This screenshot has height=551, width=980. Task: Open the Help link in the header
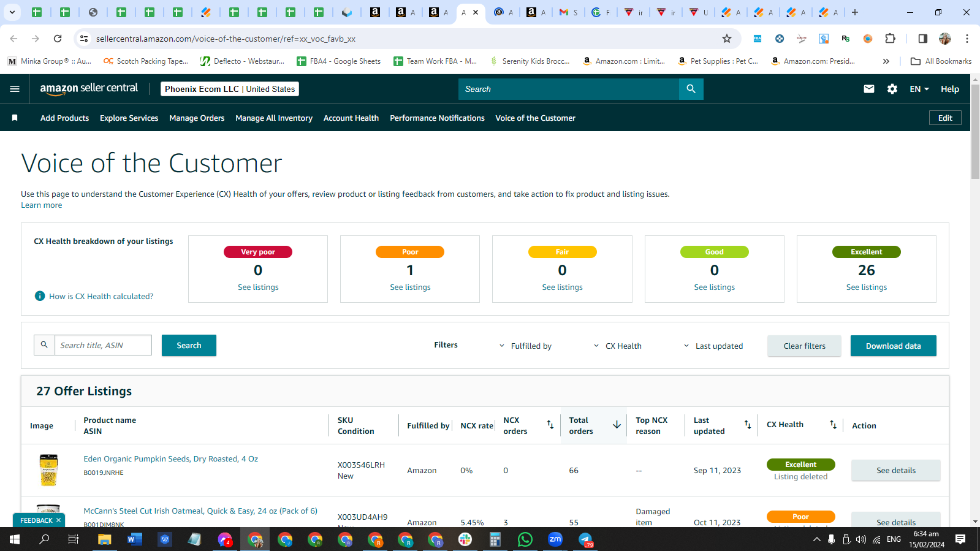[x=950, y=89]
